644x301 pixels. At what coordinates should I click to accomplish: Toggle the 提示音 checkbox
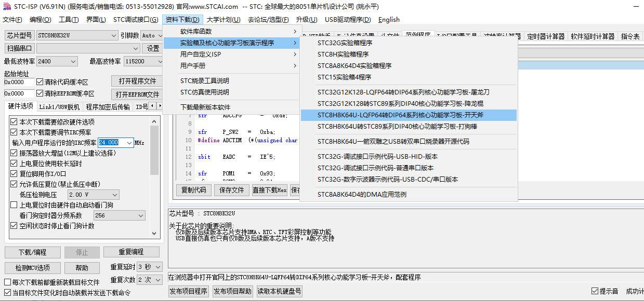click(x=595, y=291)
